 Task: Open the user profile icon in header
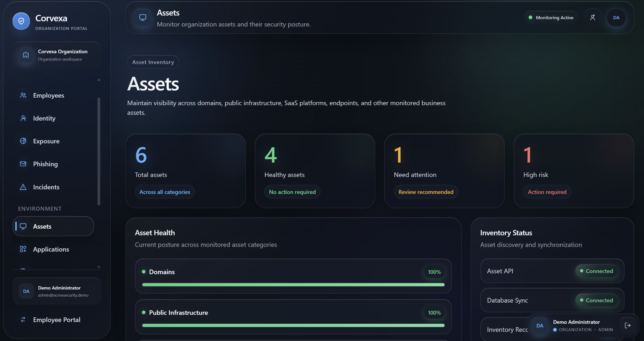tap(592, 18)
